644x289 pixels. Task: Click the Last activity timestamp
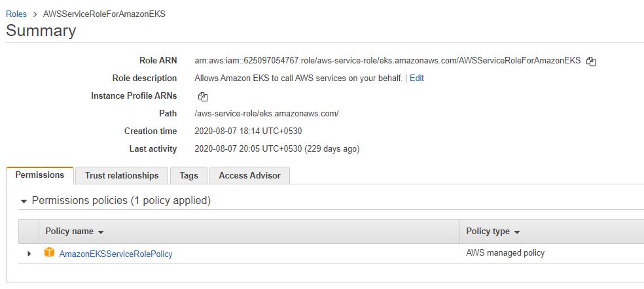[x=277, y=148]
